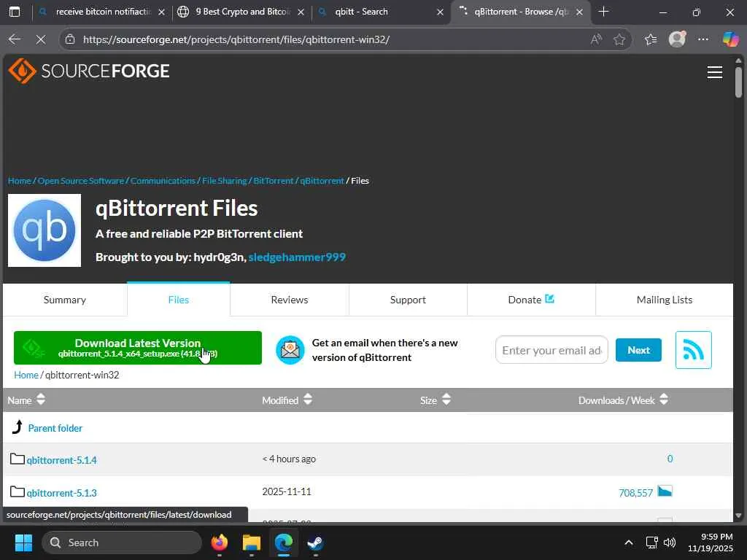The width and height of the screenshot is (747, 560).
Task: Click the Donate external link icon
Action: [549, 298]
